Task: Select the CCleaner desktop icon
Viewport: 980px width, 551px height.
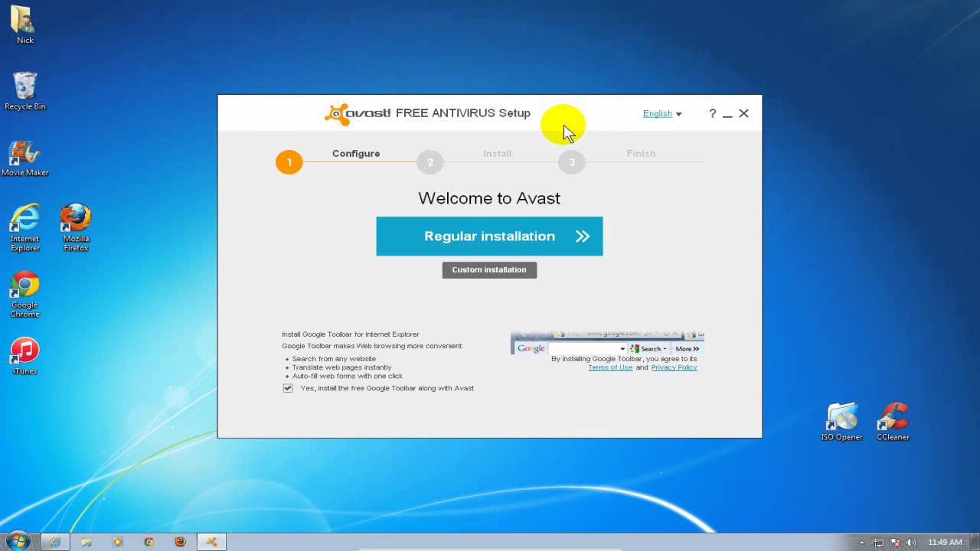Action: 893,422
